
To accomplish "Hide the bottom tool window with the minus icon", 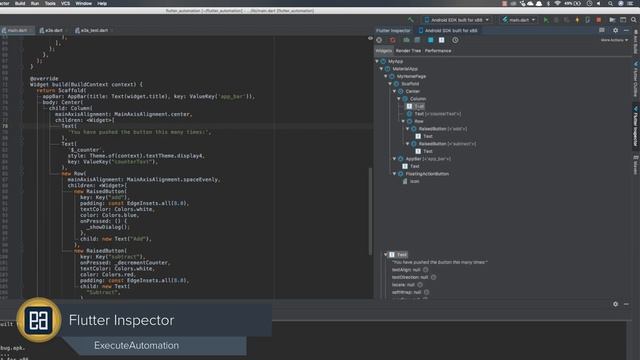I will coord(627,304).
